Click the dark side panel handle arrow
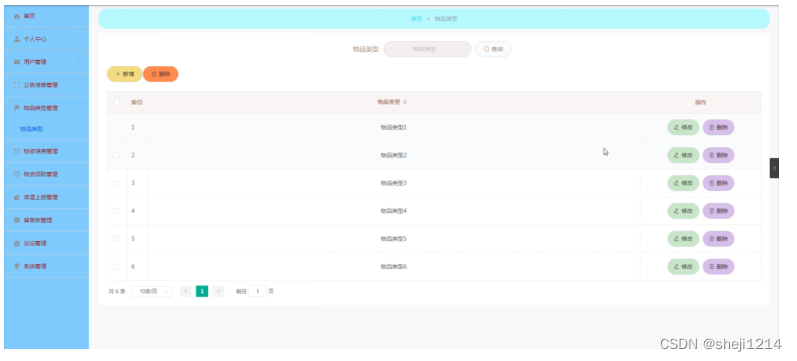 (774, 168)
